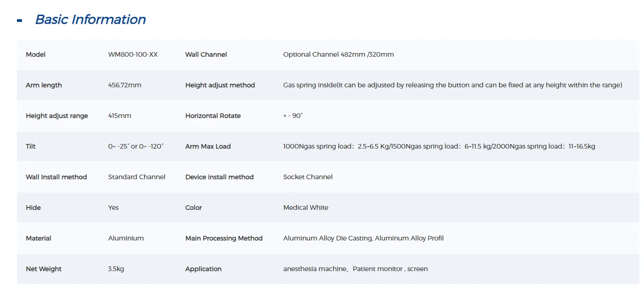Click the Main Processing Method label
The width and height of the screenshot is (644, 288).
click(224, 238)
